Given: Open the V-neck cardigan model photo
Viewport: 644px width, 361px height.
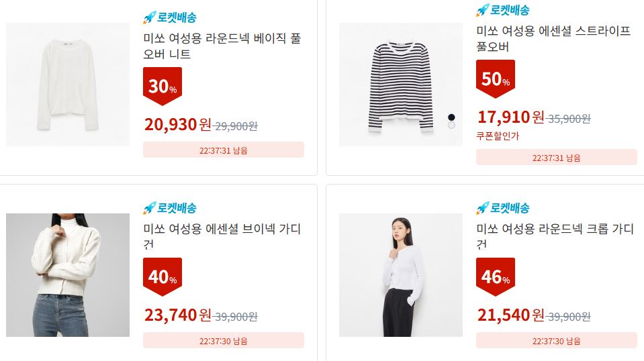Looking at the screenshot, I should [68, 275].
